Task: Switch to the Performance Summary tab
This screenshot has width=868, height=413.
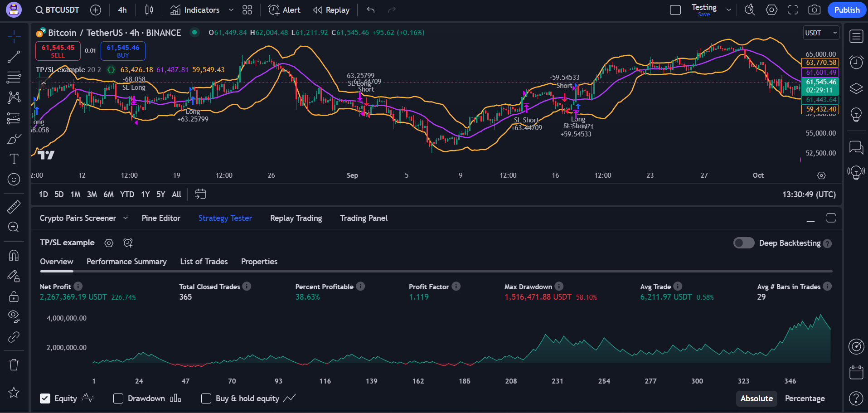Action: tap(126, 262)
